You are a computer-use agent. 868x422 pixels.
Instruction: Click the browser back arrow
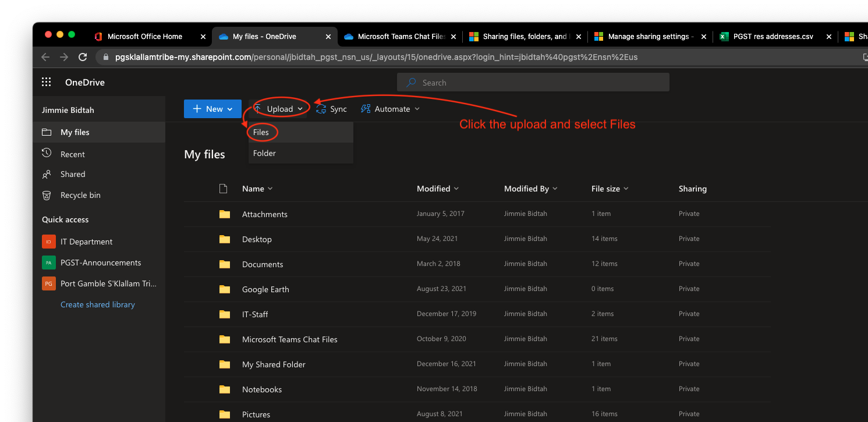(x=45, y=57)
